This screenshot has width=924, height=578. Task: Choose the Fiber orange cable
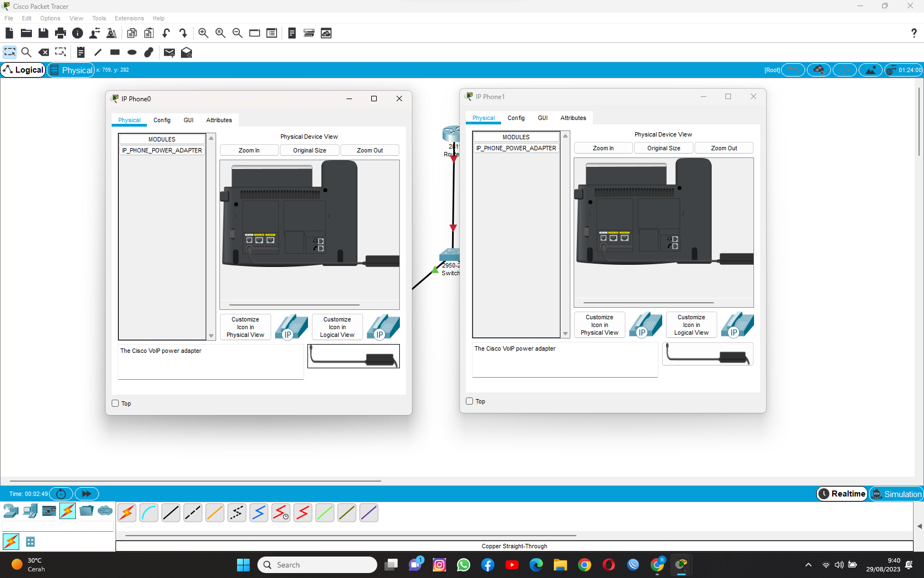click(x=215, y=512)
